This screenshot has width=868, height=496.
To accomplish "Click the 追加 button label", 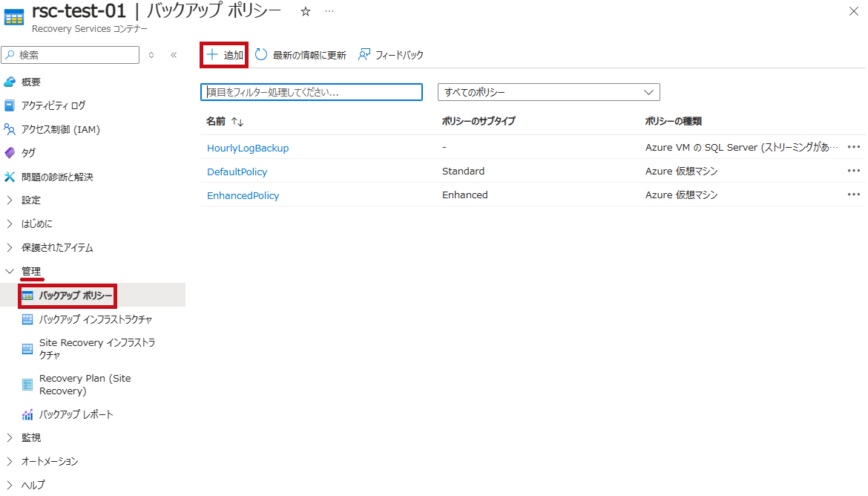I will click(x=233, y=55).
